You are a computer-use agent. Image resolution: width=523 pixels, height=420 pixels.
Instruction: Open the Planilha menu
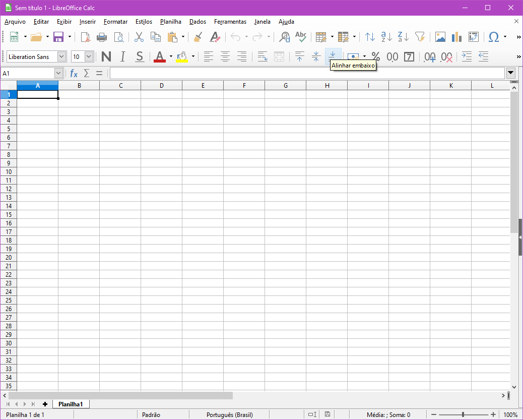click(170, 22)
